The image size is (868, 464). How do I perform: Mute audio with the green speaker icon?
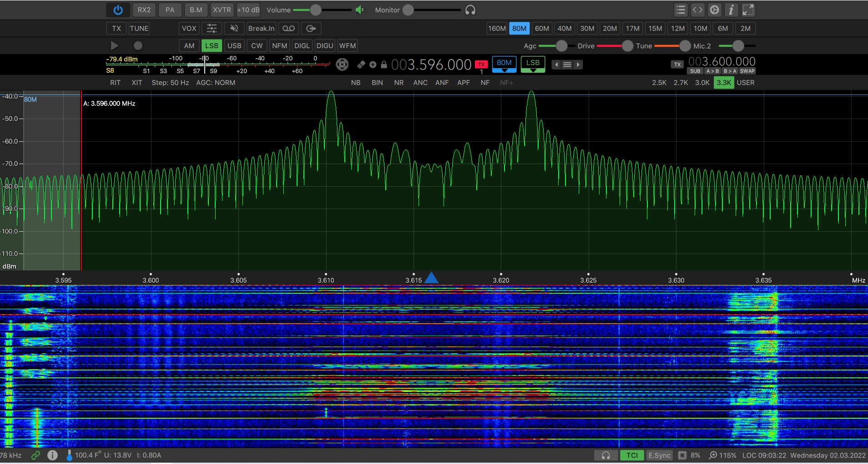(359, 10)
